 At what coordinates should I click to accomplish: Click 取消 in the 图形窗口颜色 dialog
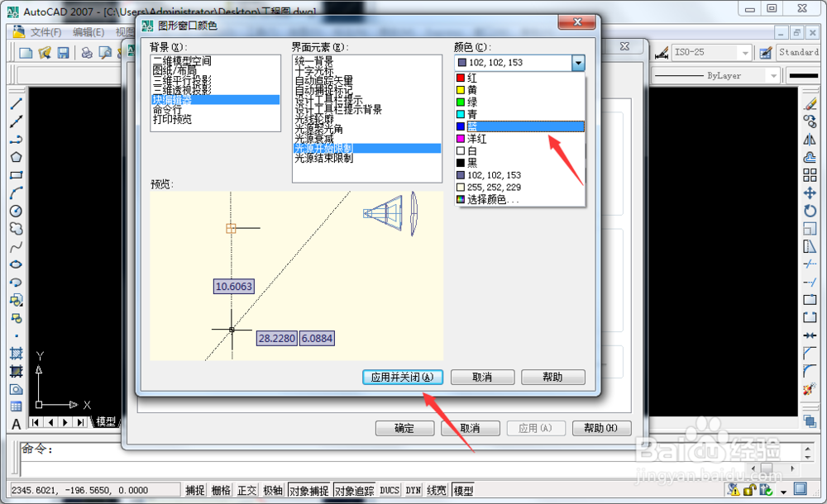point(482,377)
